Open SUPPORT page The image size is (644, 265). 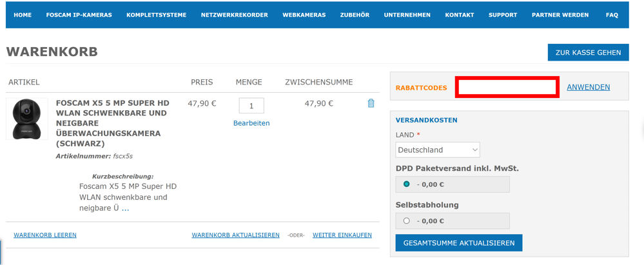click(x=503, y=15)
